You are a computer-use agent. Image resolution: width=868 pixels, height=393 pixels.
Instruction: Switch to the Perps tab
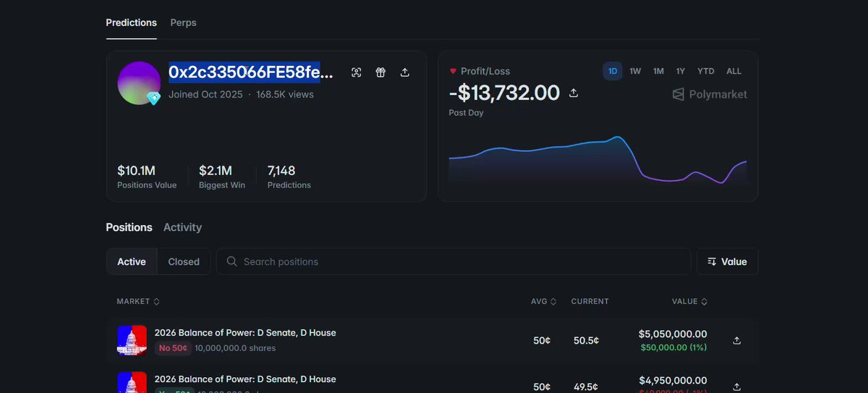[x=183, y=22]
